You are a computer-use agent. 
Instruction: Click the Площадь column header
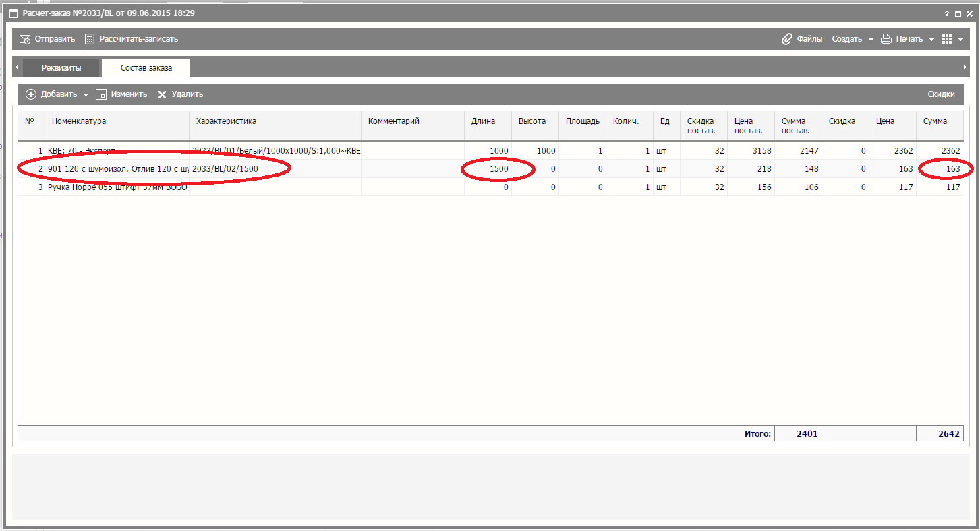[582, 125]
